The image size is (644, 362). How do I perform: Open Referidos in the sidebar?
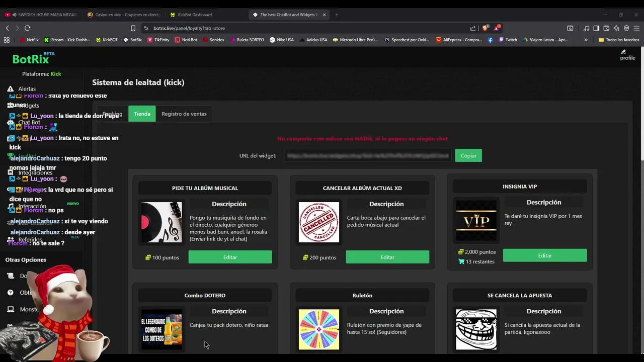pyautogui.click(x=25, y=240)
